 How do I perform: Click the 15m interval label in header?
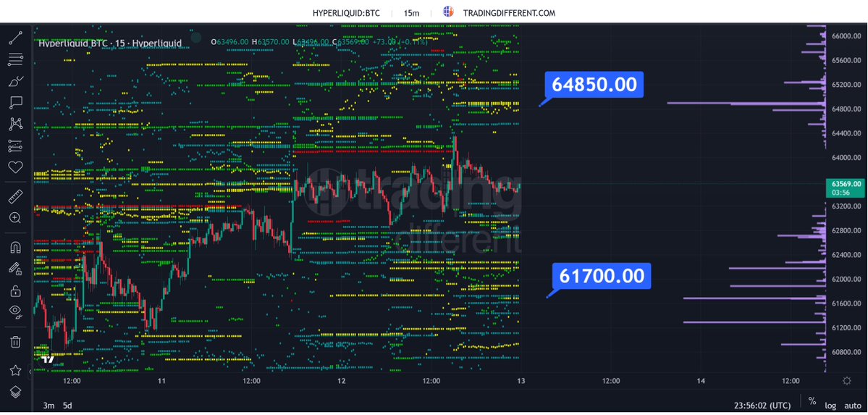410,13
